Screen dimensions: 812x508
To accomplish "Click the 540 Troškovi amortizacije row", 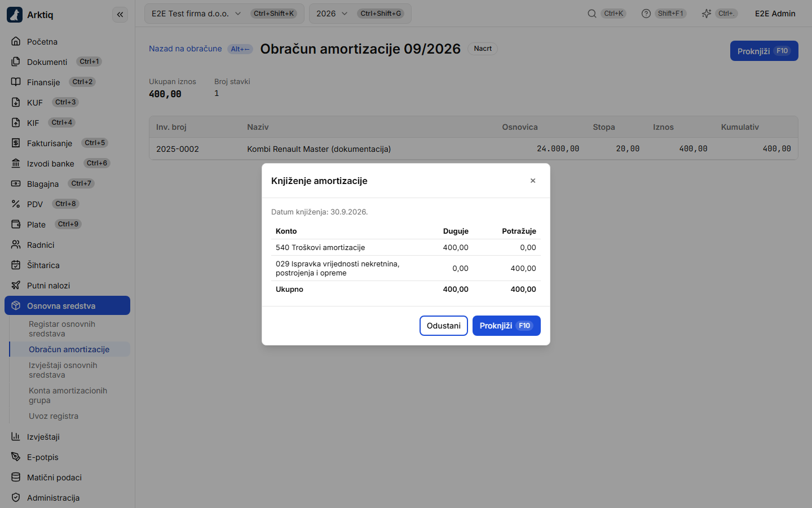I will tap(406, 247).
